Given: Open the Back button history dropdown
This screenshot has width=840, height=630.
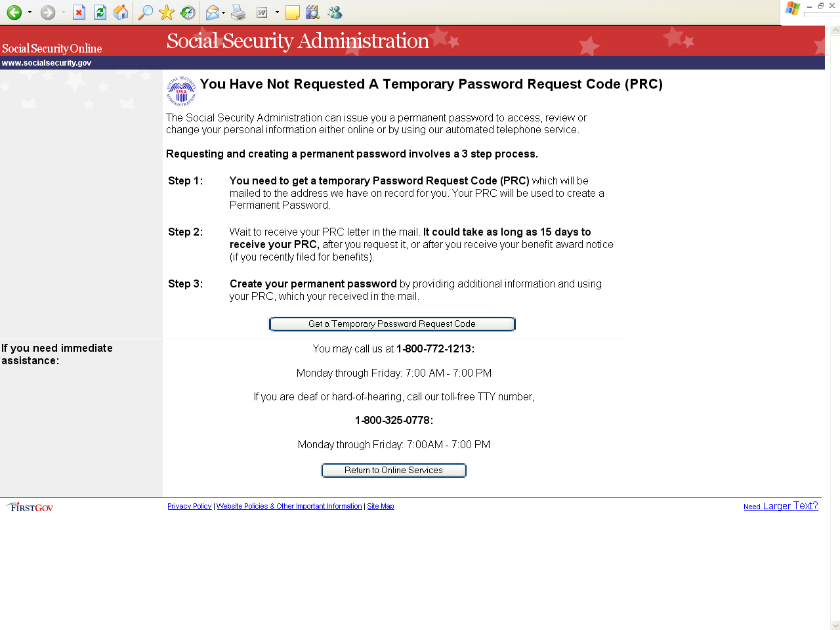Looking at the screenshot, I should 30,12.
